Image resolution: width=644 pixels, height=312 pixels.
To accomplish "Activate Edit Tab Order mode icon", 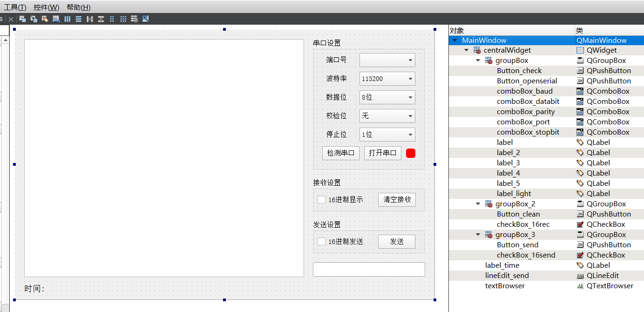I will [x=56, y=19].
